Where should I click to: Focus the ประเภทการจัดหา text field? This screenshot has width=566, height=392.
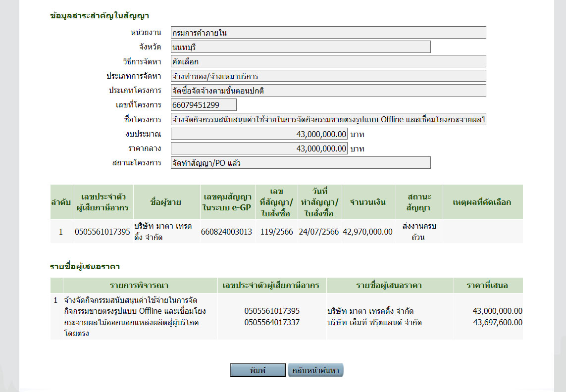coord(328,76)
